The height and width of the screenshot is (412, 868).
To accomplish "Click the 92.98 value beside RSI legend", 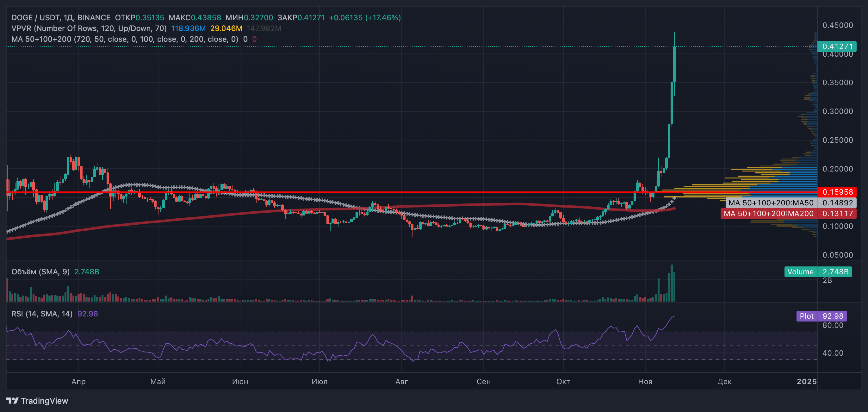I will coord(88,314).
